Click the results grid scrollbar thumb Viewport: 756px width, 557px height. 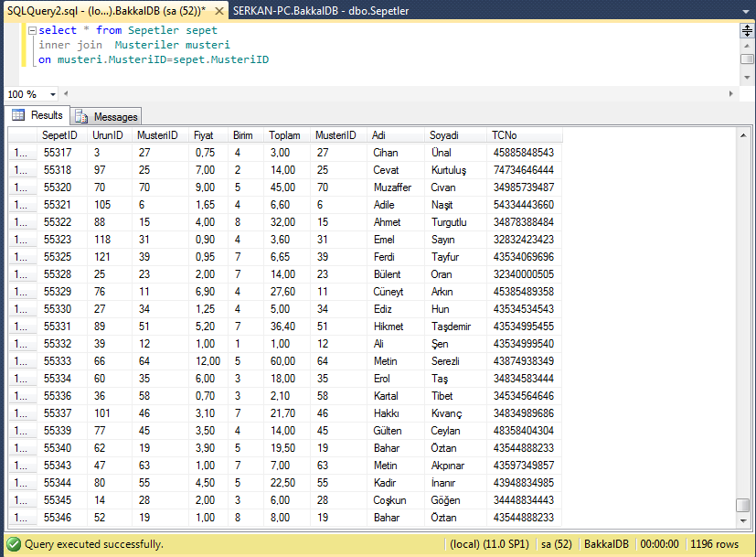(x=743, y=505)
